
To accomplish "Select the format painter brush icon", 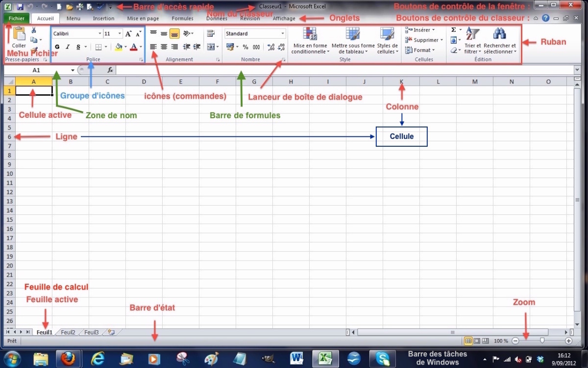I will pyautogui.click(x=34, y=49).
